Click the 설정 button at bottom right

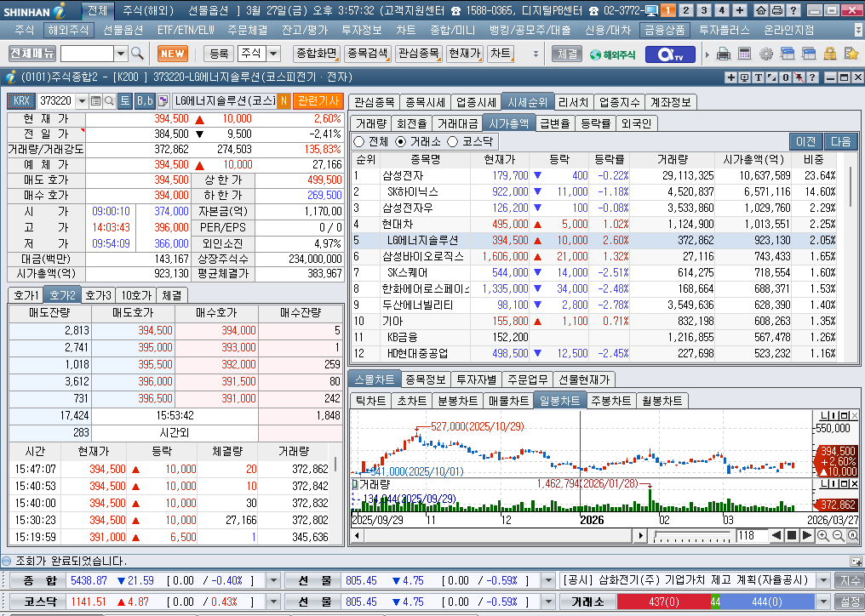850,602
